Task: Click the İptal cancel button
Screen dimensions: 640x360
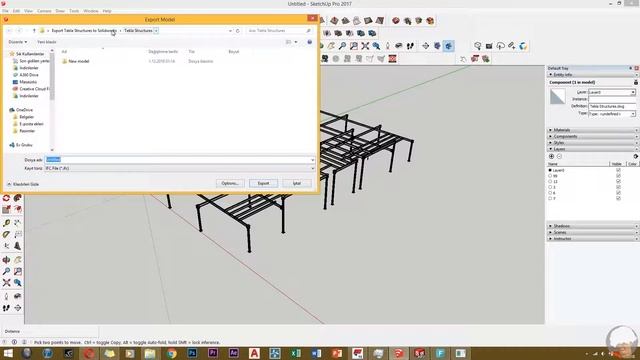Action: [297, 183]
